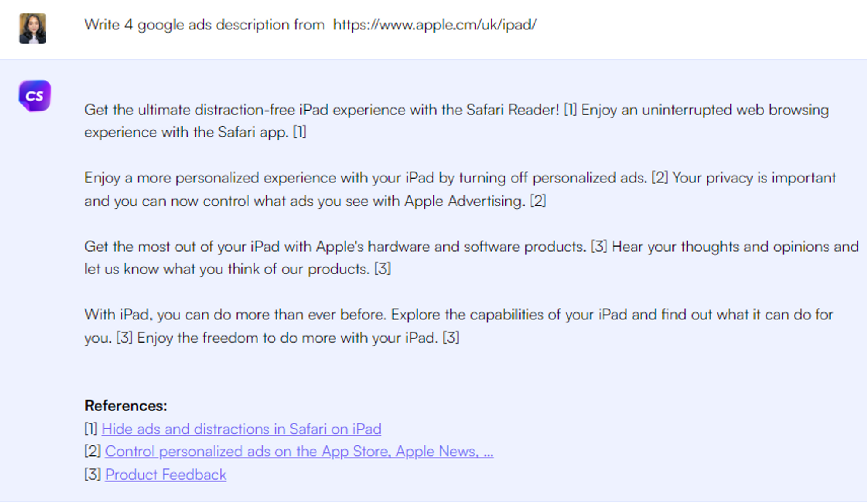Click the [3] citation after 'your iPad.'
867x504 pixels.
pyautogui.click(x=450, y=338)
